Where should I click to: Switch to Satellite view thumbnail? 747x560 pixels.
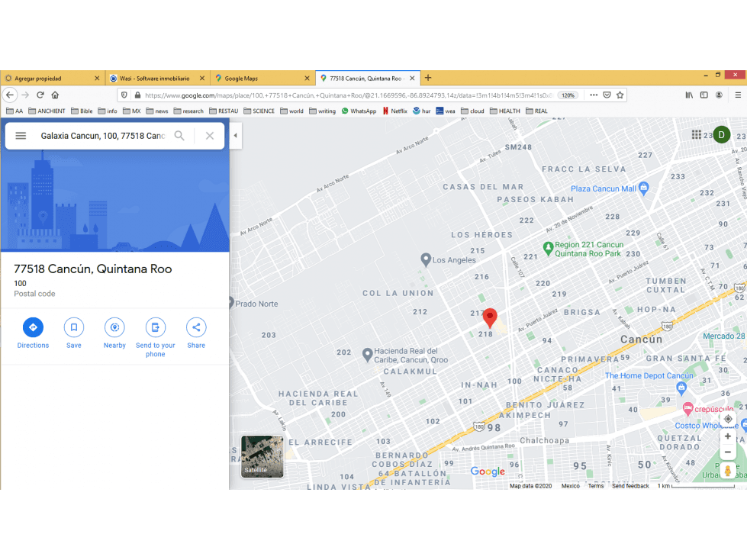pyautogui.click(x=262, y=456)
